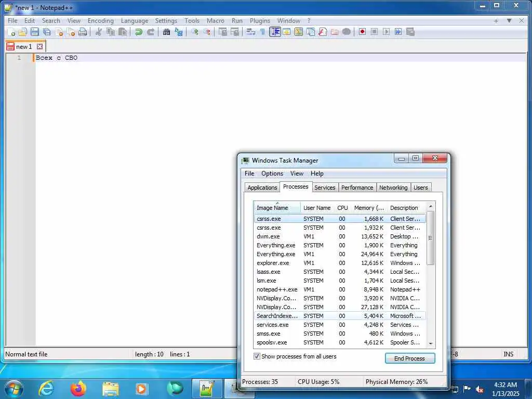Click the Open file toolbar icon
532x399 pixels.
23,32
